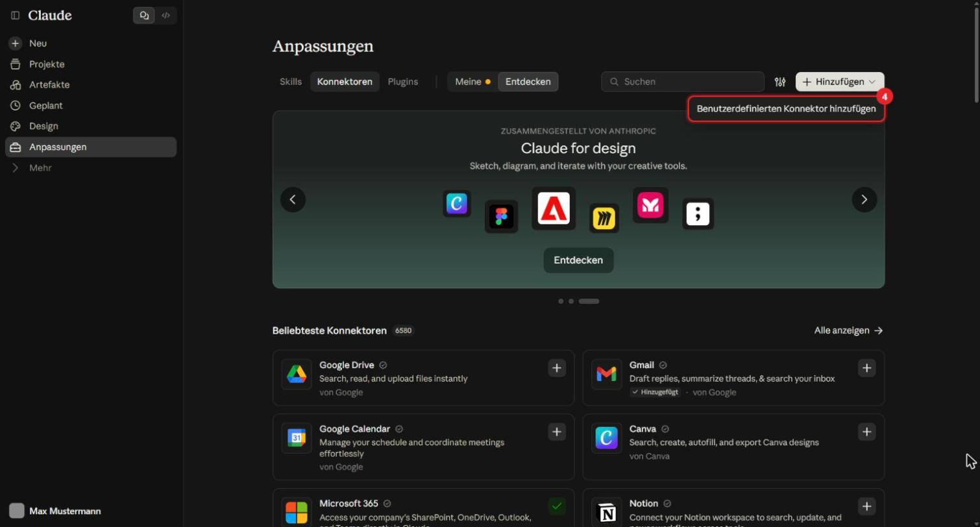Switch the view toggle to Meine
Image resolution: width=980 pixels, height=527 pixels.
tap(472, 82)
